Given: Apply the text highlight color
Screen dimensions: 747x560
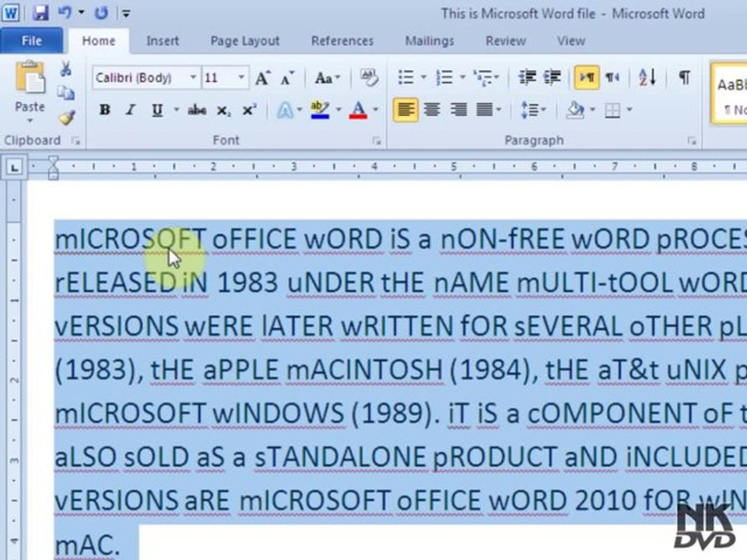Looking at the screenshot, I should click(x=320, y=110).
